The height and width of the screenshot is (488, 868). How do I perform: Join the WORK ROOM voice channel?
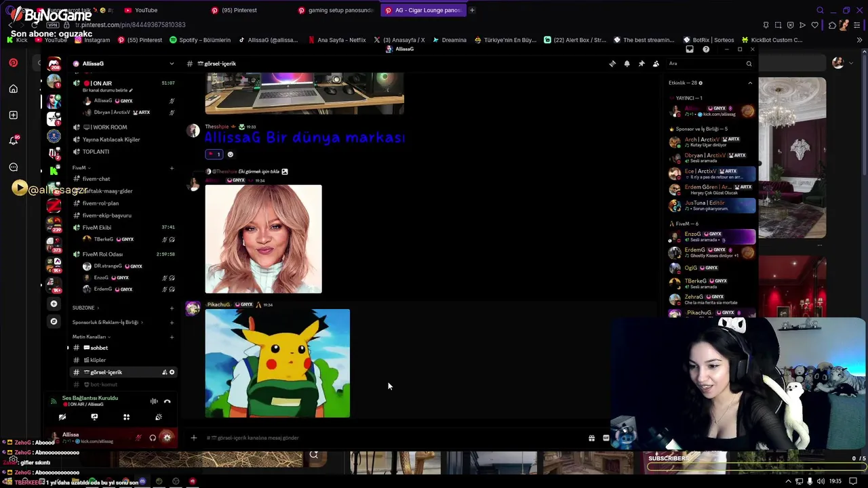click(124, 127)
